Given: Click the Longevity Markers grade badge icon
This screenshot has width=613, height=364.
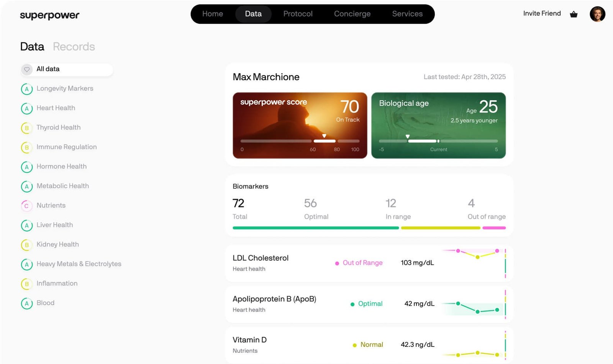Looking at the screenshot, I should click(x=27, y=89).
